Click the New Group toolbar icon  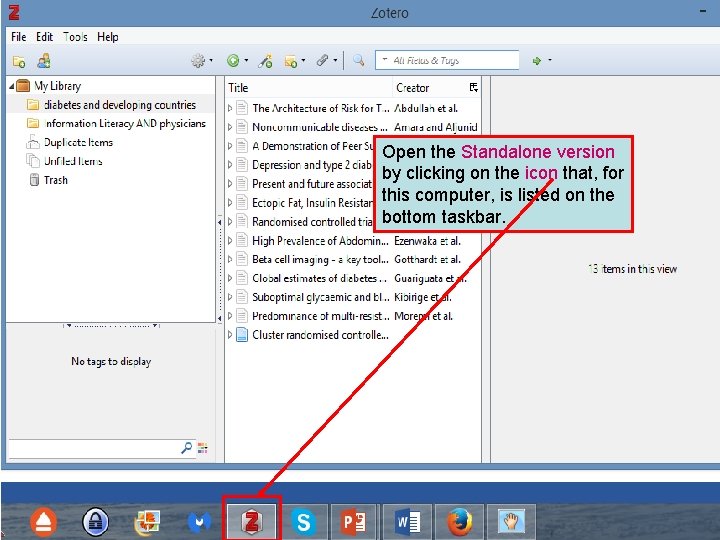[44, 61]
